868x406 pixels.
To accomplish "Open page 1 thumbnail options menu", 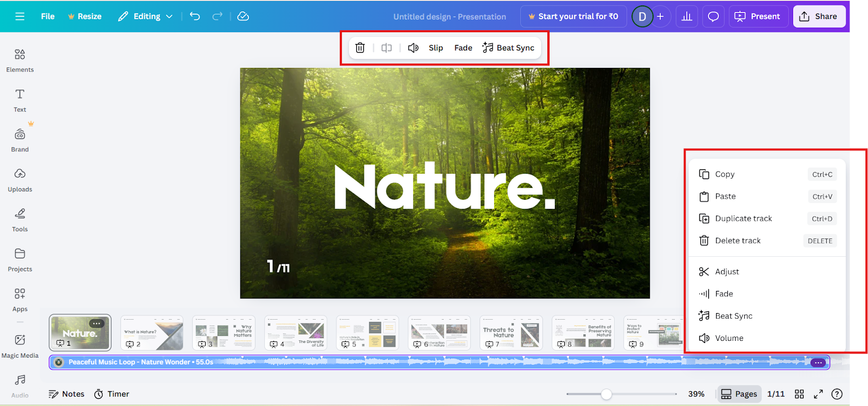I will (x=97, y=323).
